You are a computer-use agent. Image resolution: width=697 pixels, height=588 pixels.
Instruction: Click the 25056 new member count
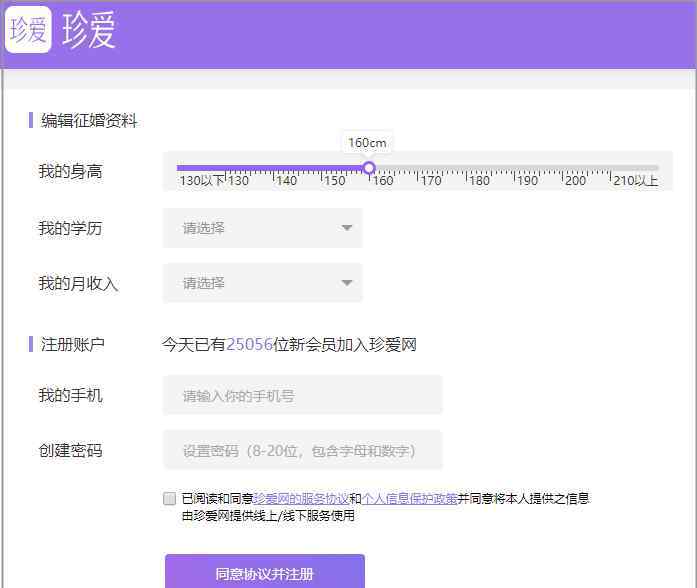pos(249,344)
